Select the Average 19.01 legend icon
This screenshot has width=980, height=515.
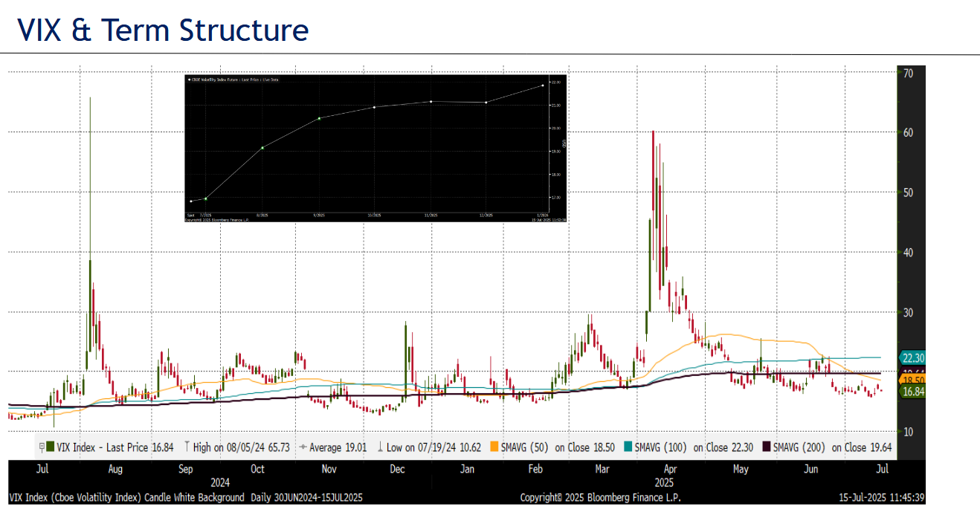303,447
